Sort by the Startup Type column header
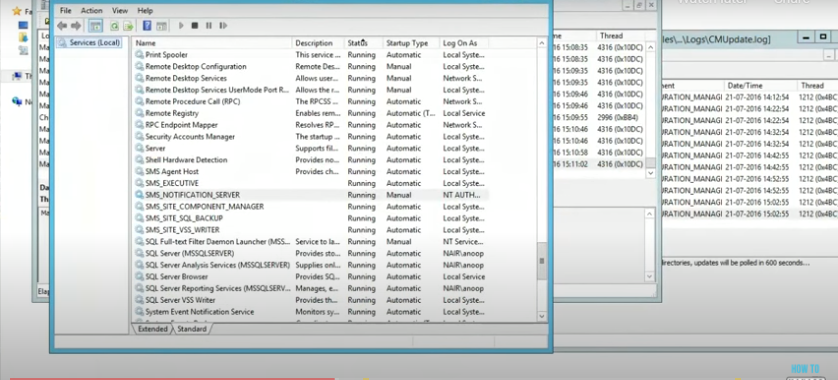Viewport: 838px width, 380px height. (410, 43)
